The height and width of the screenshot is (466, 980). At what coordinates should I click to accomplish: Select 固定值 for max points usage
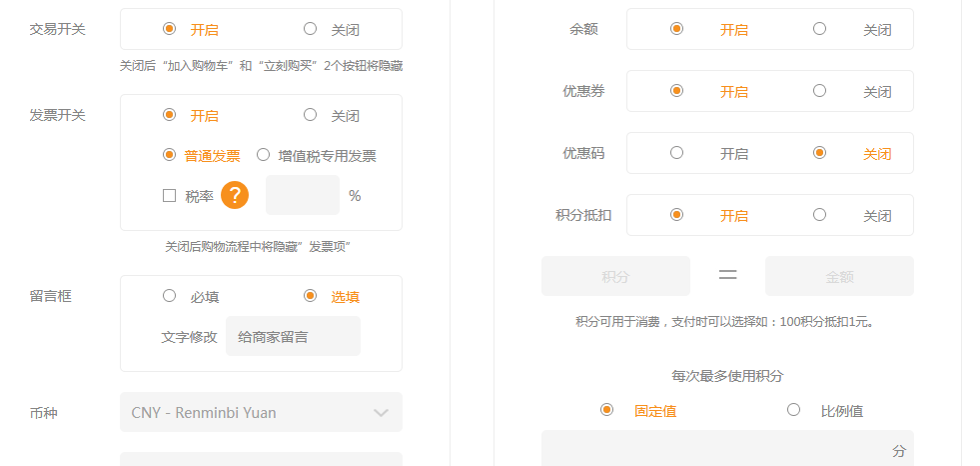(x=607, y=410)
